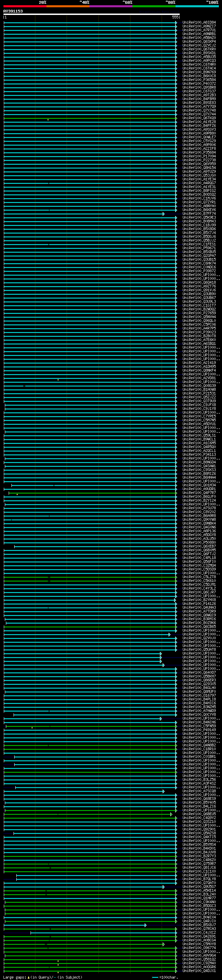This screenshot has width=222, height=980.
Task: Select the UniRef100_Q7RCA3 label
Action: coord(199,929)
